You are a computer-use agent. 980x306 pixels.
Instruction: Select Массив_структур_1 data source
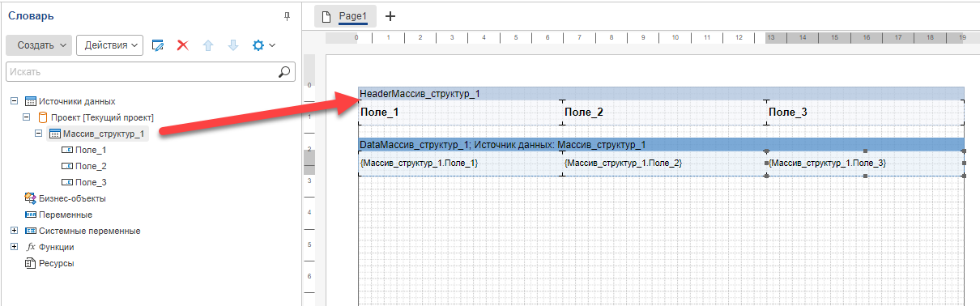(104, 134)
